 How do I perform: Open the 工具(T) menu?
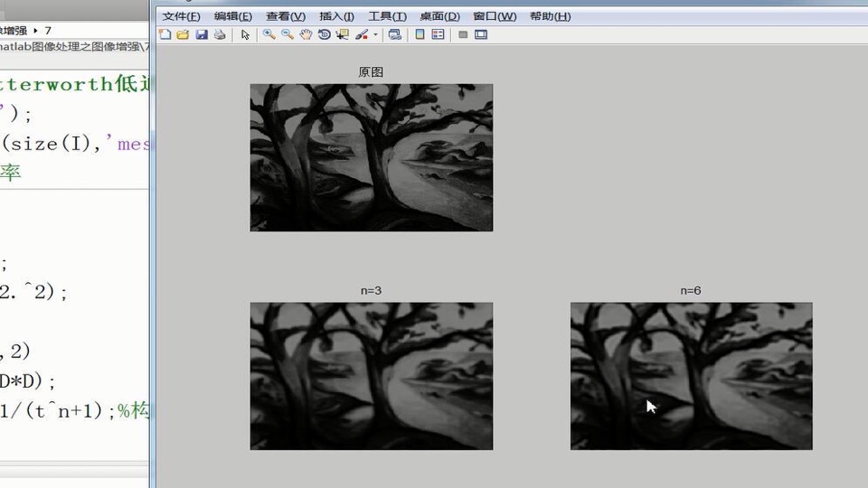388,16
